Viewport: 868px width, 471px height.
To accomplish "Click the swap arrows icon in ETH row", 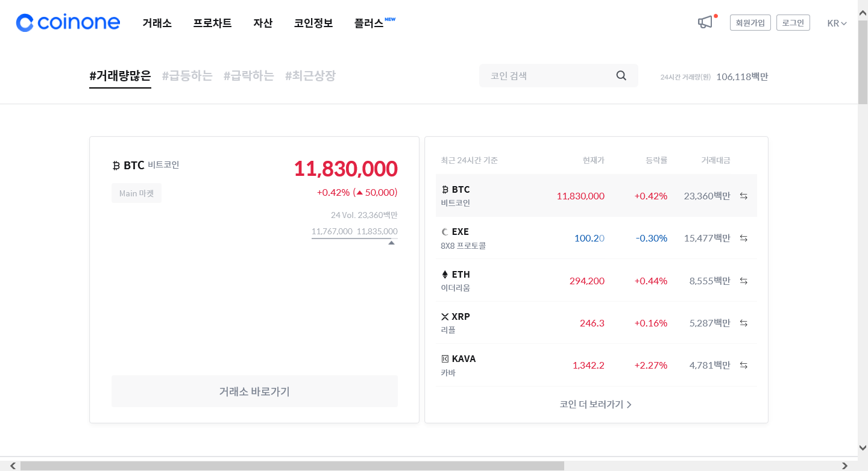I will 744,281.
